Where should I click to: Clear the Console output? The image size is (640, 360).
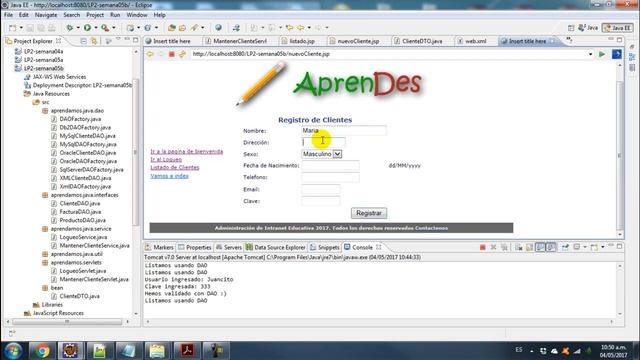click(x=519, y=247)
